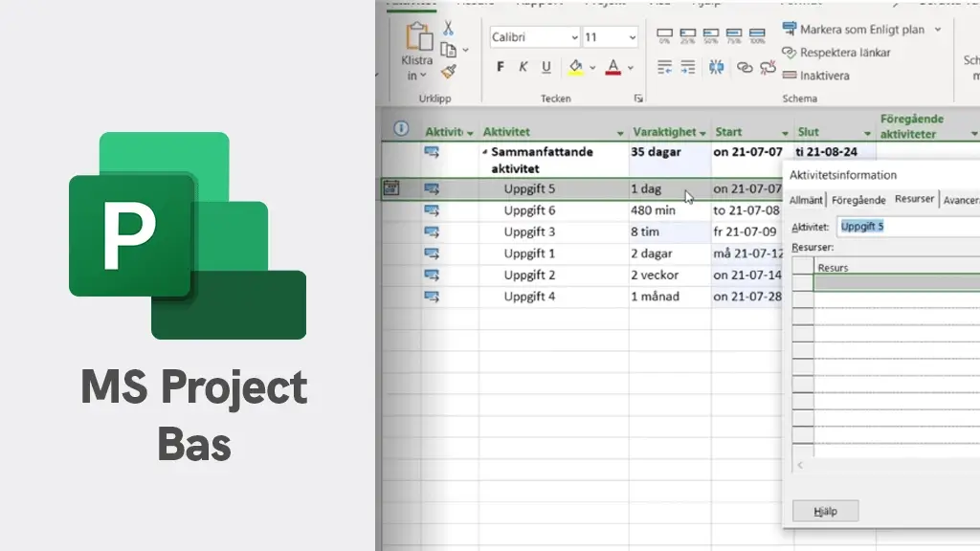980x551 pixels.
Task: Switch to the Allmänt tab in Aktivitetsinformation
Action: pos(804,200)
